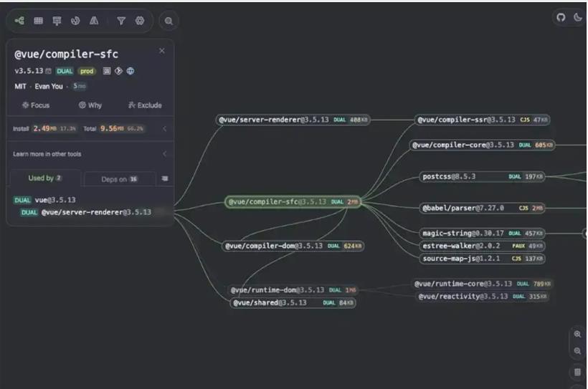Click the v3.5.13 version text
The width and height of the screenshot is (588, 389).
click(x=29, y=71)
